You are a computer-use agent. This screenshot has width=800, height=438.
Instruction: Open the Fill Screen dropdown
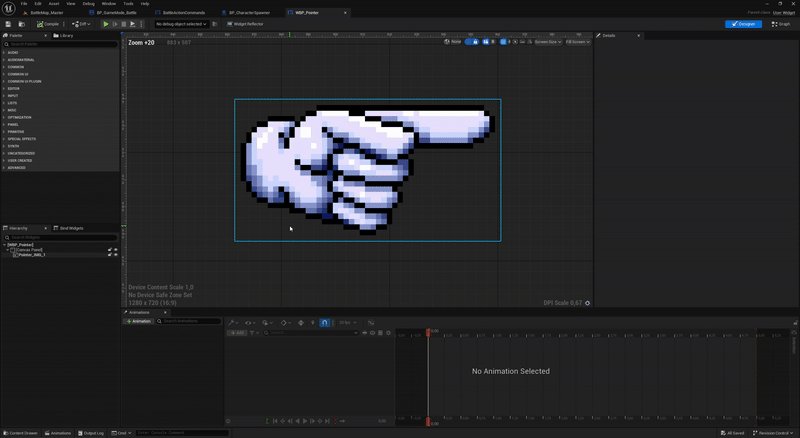click(578, 42)
